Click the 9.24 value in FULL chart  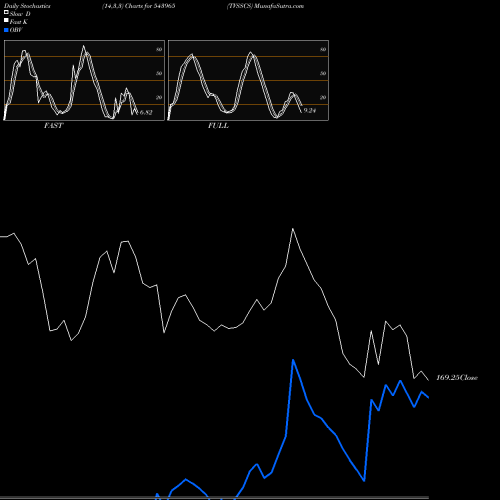coord(310,110)
